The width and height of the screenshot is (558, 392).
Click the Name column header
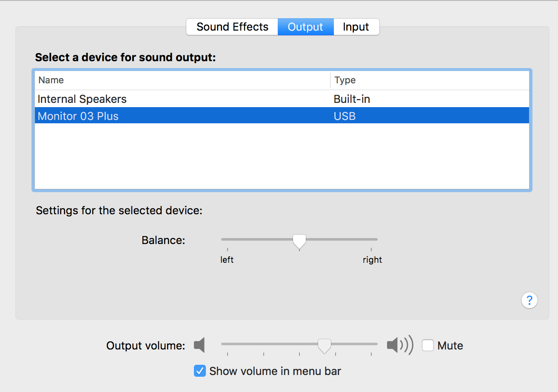51,80
